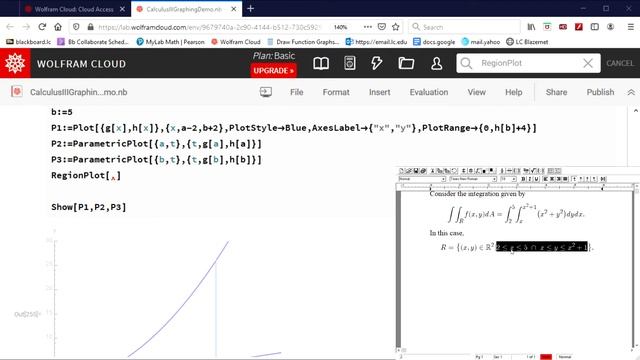The height and width of the screenshot is (360, 640).
Task: Open the Firefox account icon
Action: point(611,27)
